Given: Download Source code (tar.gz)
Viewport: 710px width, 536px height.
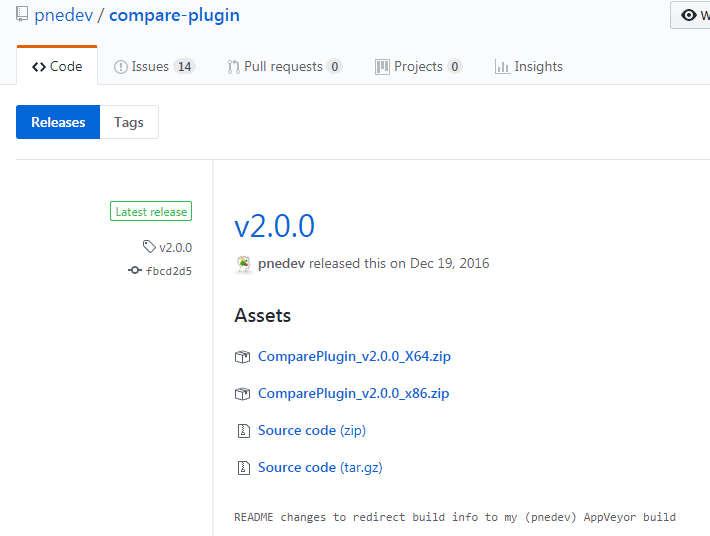Looking at the screenshot, I should point(320,468).
